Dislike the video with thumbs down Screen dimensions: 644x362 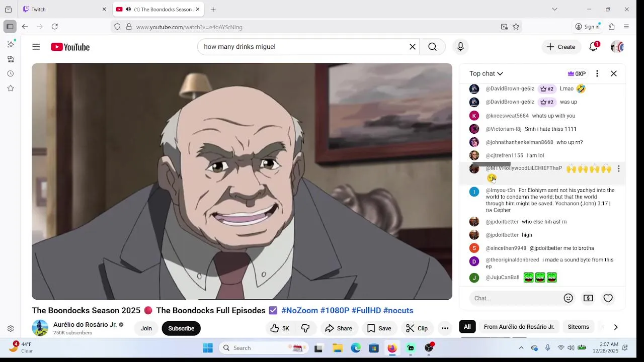(305, 328)
